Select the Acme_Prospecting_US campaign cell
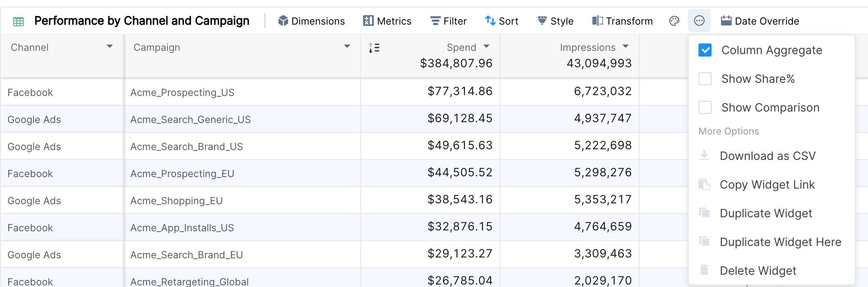Screen dimensions: 868x287 tap(242, 92)
